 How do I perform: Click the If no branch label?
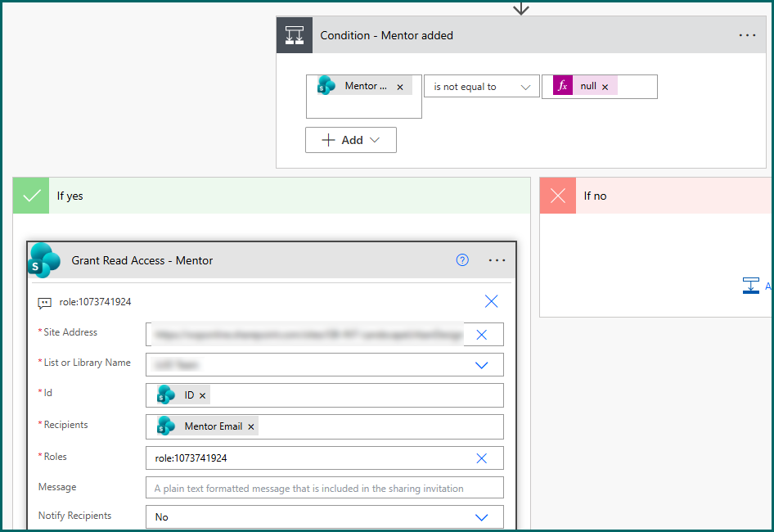coord(595,196)
